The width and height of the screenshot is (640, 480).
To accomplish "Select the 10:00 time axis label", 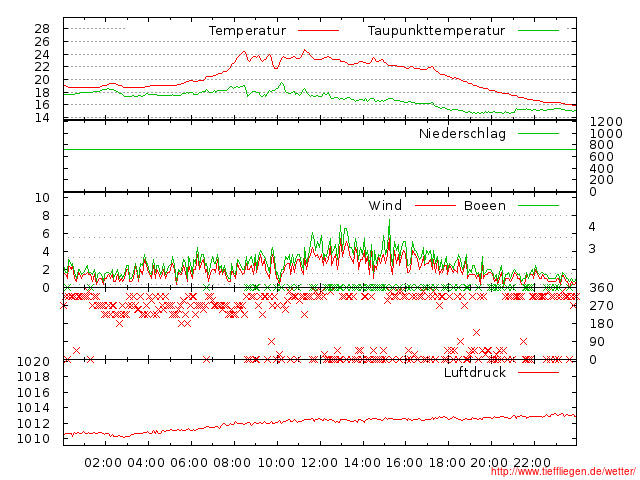I will [x=276, y=463].
